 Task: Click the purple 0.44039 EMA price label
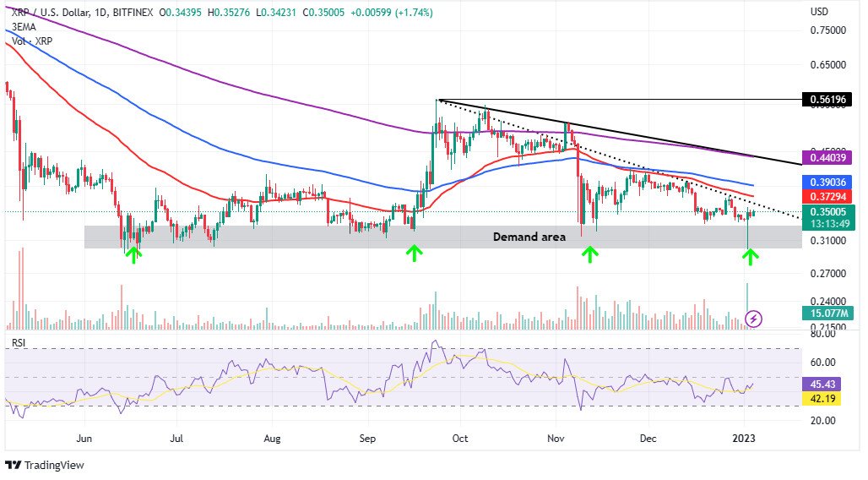point(827,157)
